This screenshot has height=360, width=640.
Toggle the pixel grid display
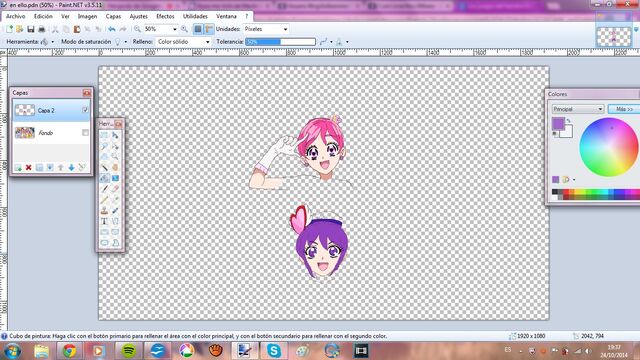coord(198,29)
